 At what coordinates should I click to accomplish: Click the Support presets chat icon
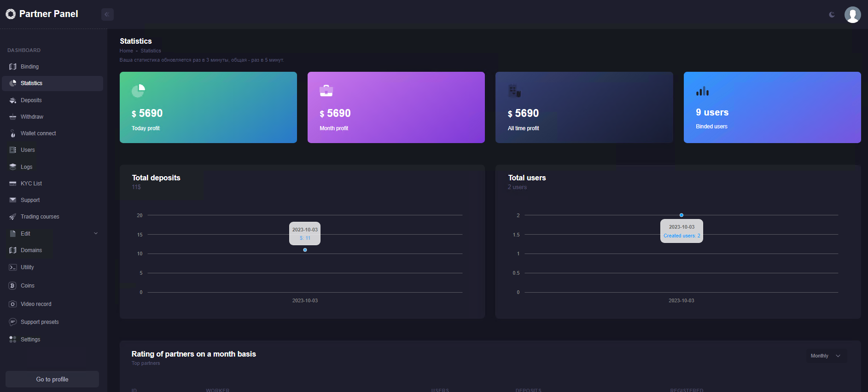pyautogui.click(x=13, y=322)
